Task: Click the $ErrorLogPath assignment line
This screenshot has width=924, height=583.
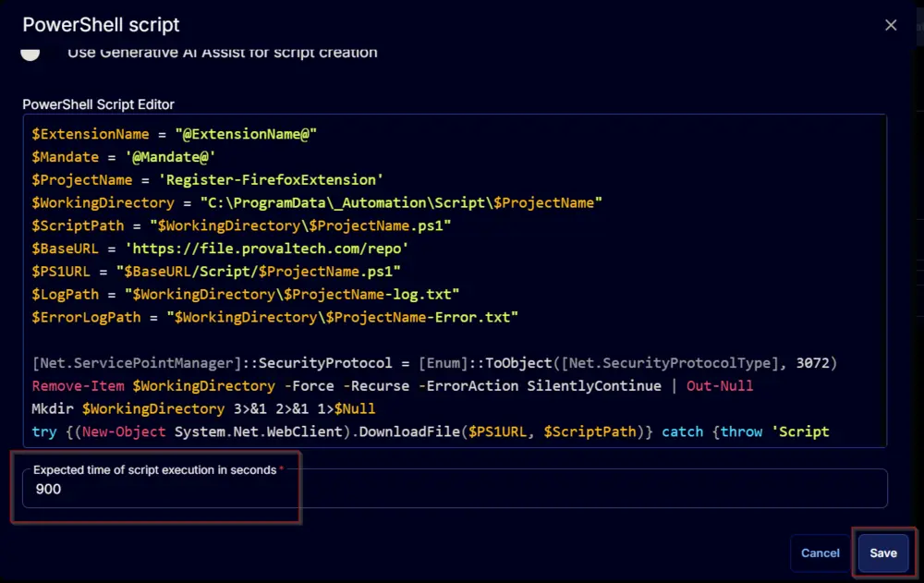Action: [x=275, y=318]
